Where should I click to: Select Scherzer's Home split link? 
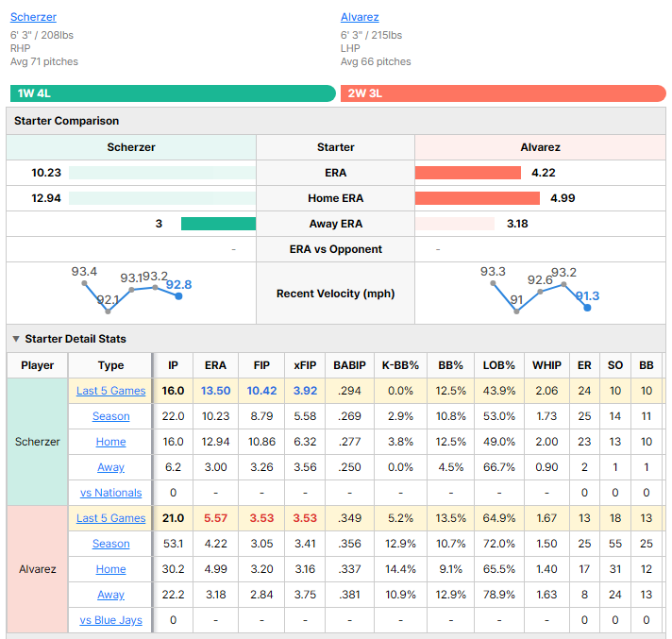[x=111, y=442]
